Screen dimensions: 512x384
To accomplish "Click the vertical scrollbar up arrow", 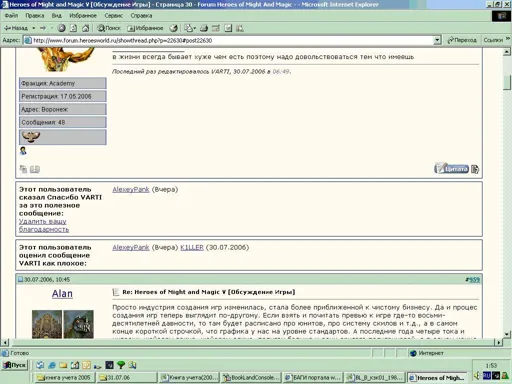I will tap(507, 52).
